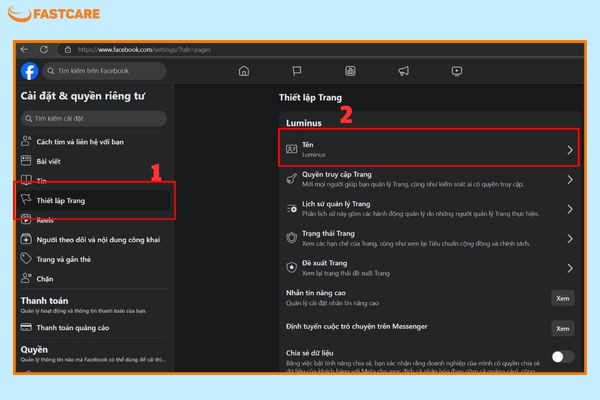Open 'Quyền truy cập Trang' setting
The height and width of the screenshot is (400, 600).
429,179
